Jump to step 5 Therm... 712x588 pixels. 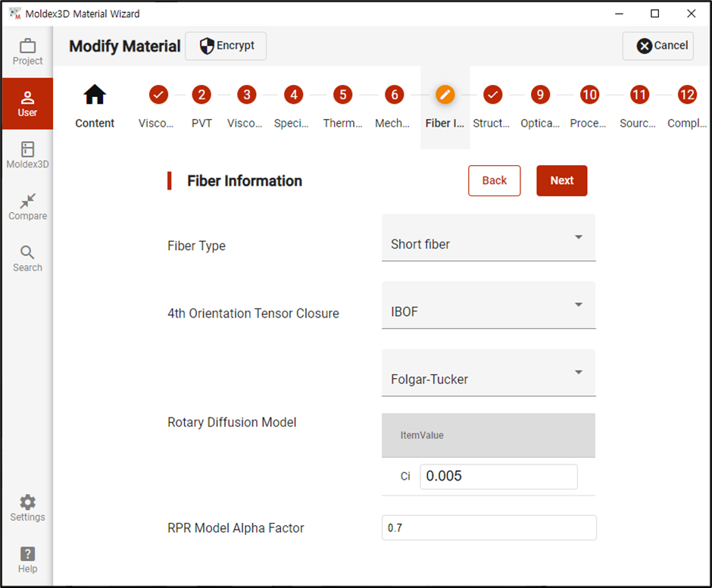click(343, 107)
